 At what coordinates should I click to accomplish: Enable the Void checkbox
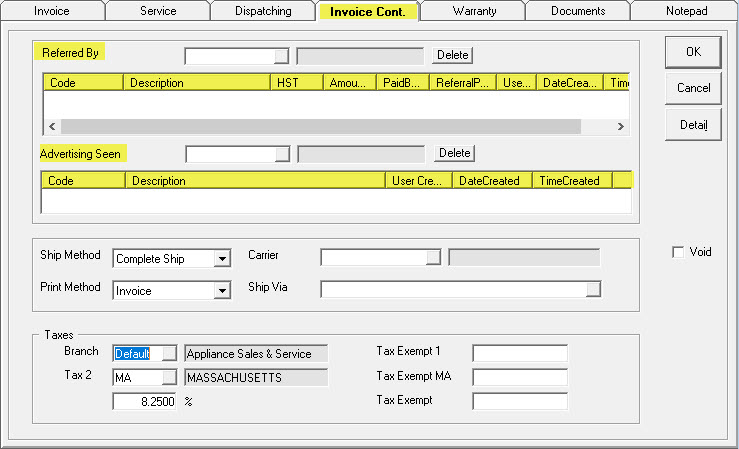coord(679,252)
